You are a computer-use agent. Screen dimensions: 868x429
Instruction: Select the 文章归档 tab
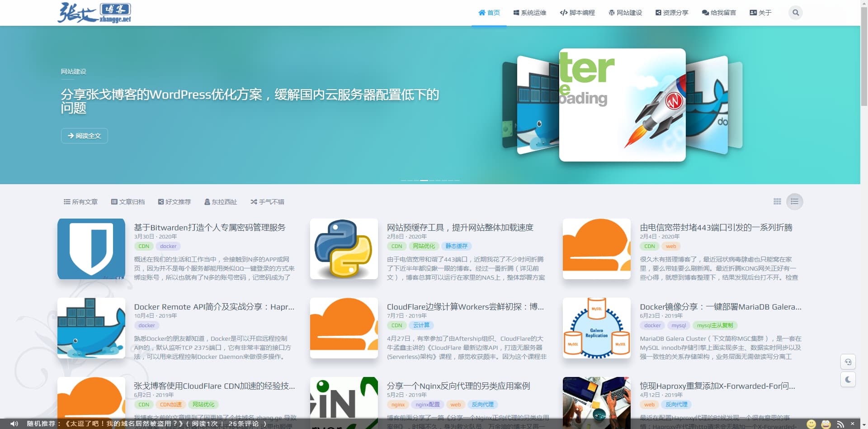click(x=128, y=202)
